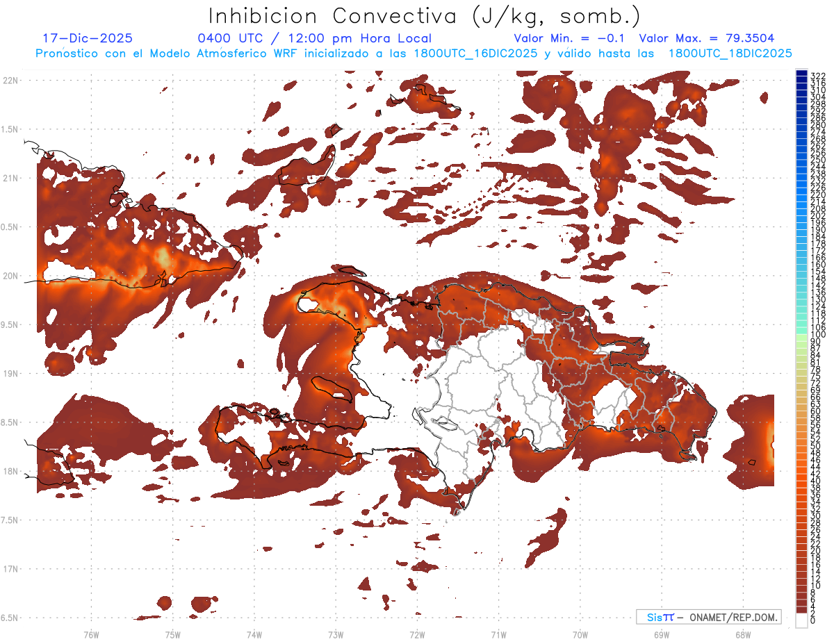This screenshot has width=834, height=644.
Task: Click the 'Valor Max. = 79.3504' readout
Action: pyautogui.click(x=706, y=38)
